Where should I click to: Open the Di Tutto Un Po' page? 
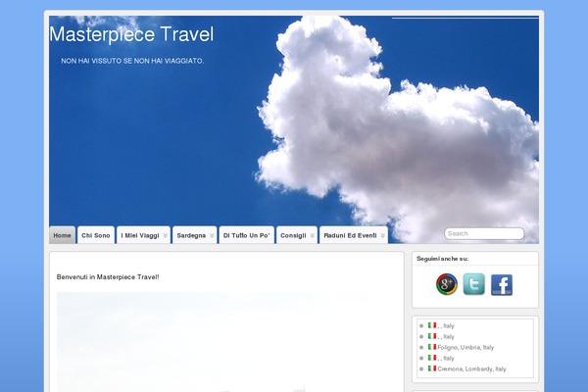[x=246, y=235]
